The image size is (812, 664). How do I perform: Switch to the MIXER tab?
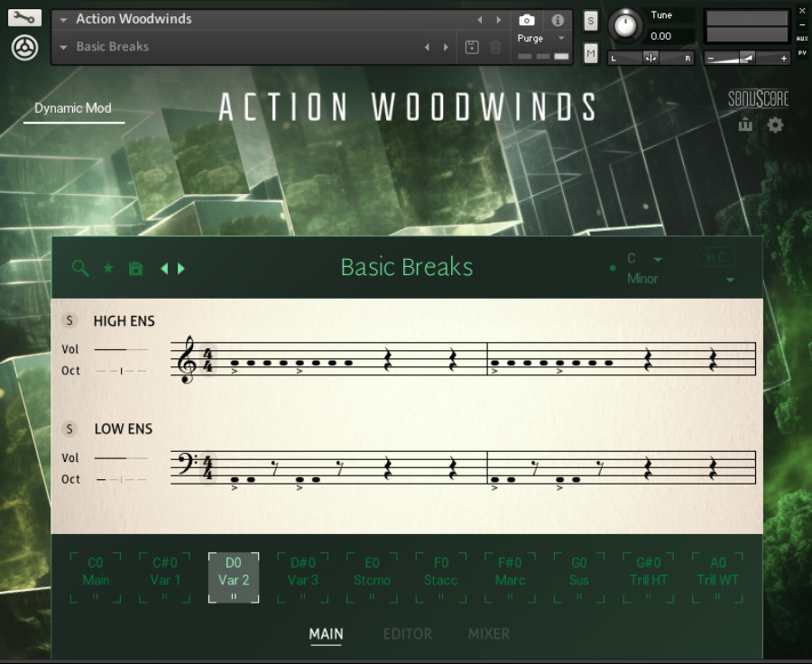(x=488, y=634)
